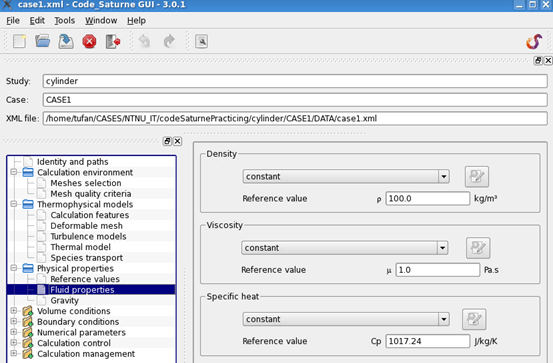Collapse the Physical properties tree node
The height and width of the screenshot is (363, 553).
14,268
